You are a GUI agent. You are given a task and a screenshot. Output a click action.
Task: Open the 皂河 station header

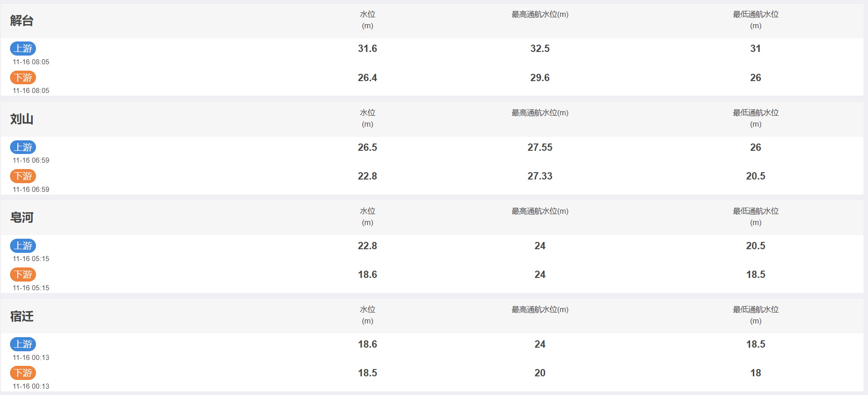tap(22, 217)
